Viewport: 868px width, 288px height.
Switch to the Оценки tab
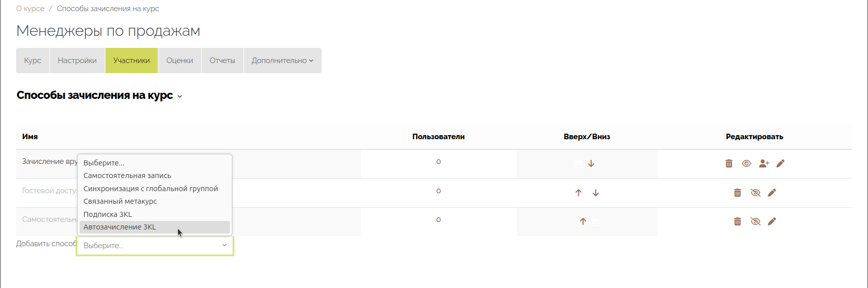tap(179, 61)
